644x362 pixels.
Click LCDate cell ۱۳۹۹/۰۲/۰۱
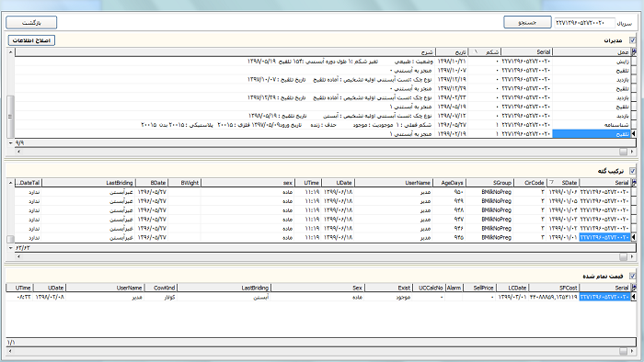pos(512,297)
